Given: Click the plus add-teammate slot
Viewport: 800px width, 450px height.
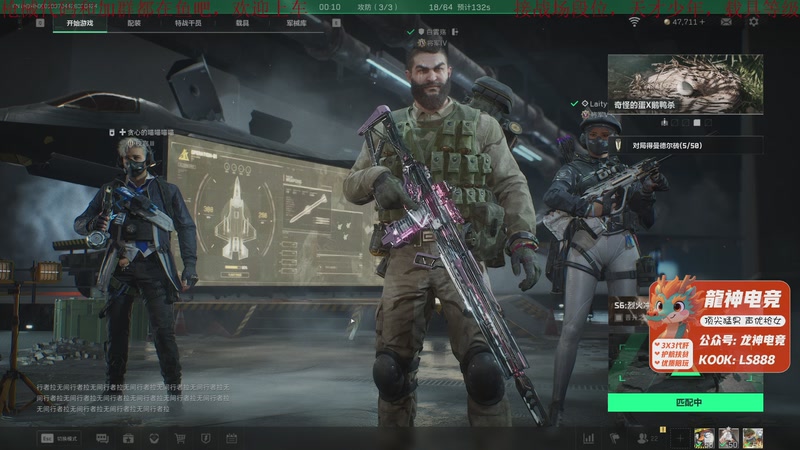Looking at the screenshot, I should coord(680,438).
